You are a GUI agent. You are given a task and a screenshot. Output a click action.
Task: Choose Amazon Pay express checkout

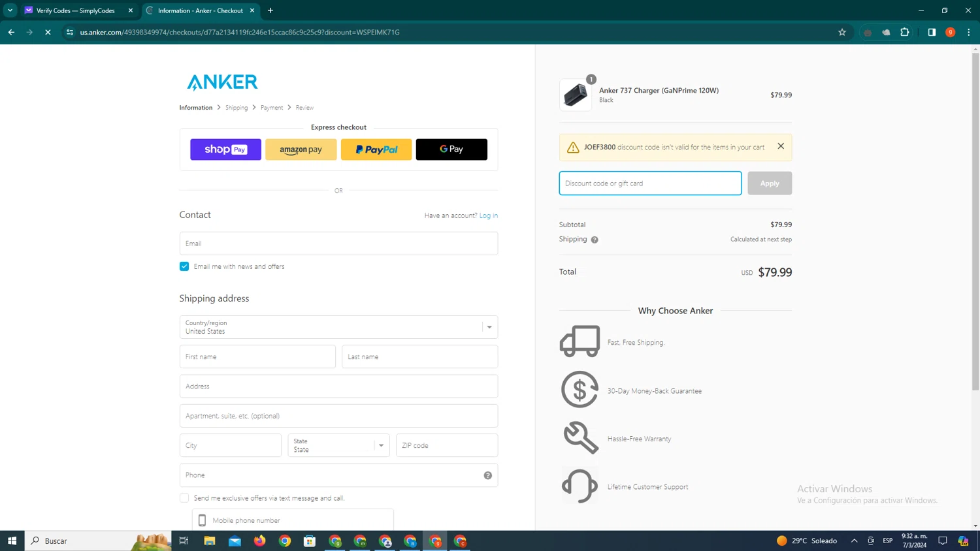(301, 150)
